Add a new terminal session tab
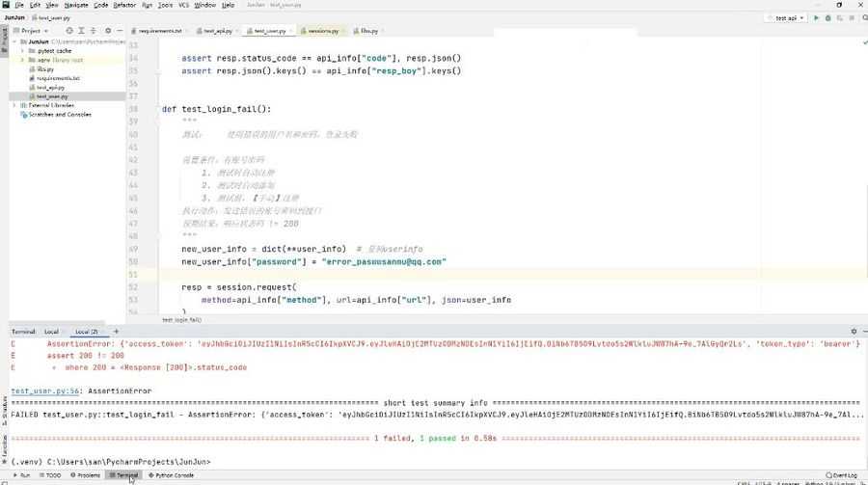Screen dimensions: 868x485 117,331
